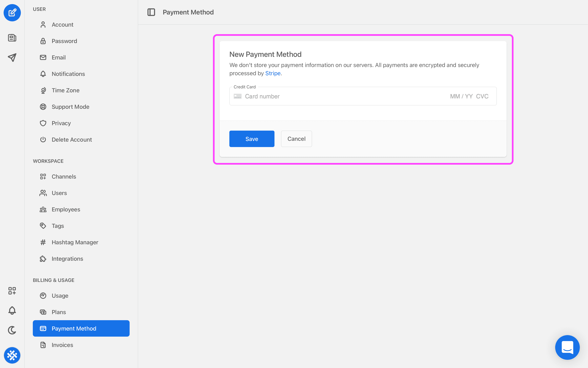Open Plans page
The width and height of the screenshot is (588, 368).
tap(81, 312)
